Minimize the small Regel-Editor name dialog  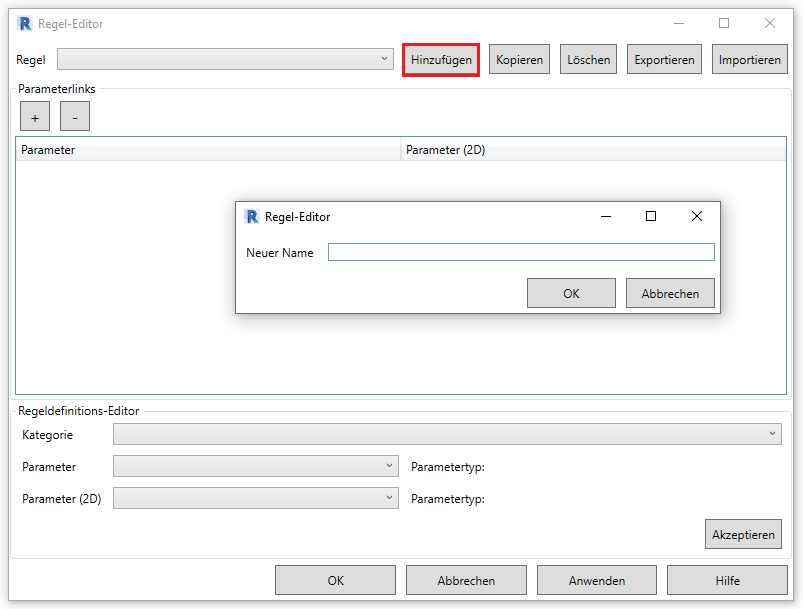(605, 216)
